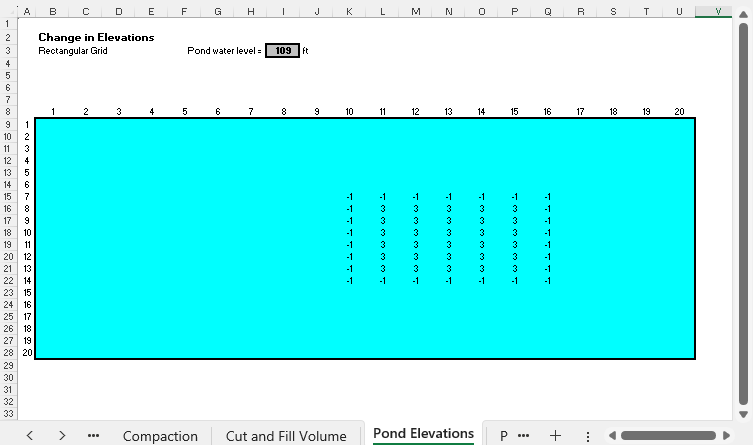Click the select-all corner of the grid

pos(10,12)
